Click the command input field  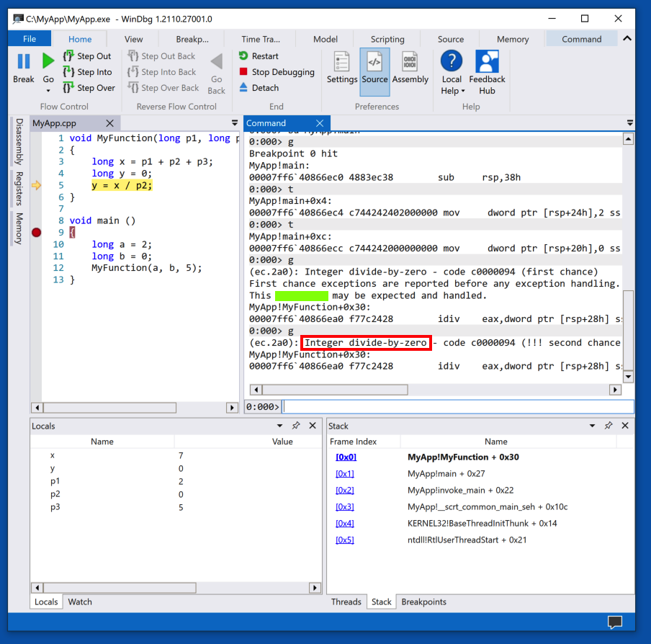tap(458, 407)
